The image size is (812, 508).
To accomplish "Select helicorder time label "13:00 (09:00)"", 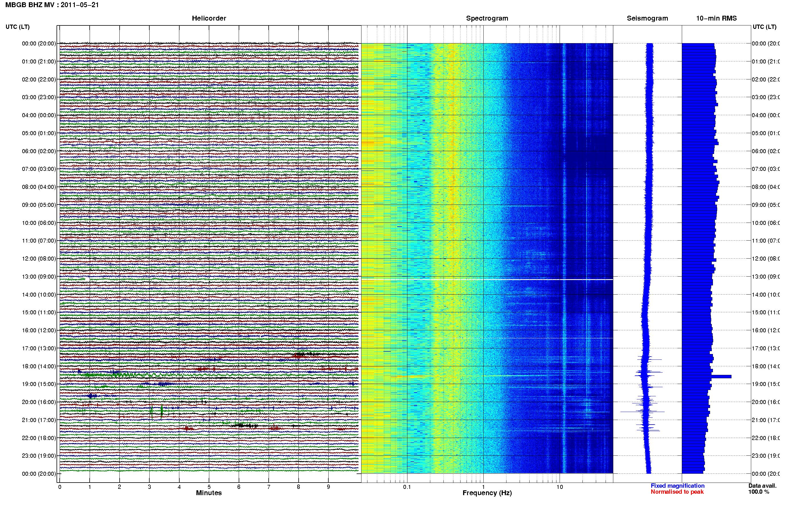I will click(39, 277).
